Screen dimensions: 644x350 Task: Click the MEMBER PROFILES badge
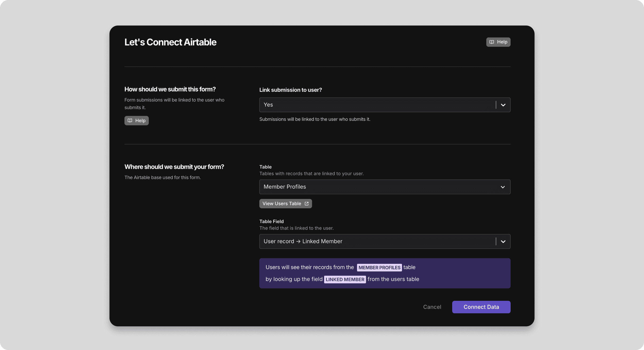tap(379, 268)
